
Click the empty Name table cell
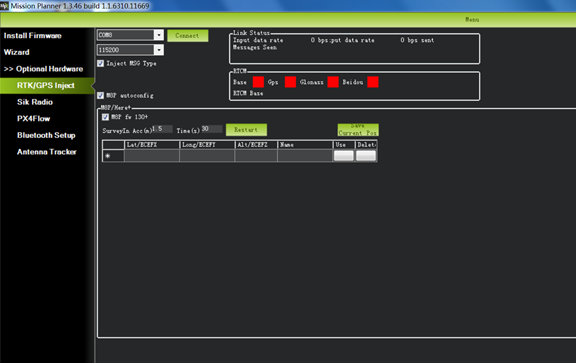tap(305, 156)
